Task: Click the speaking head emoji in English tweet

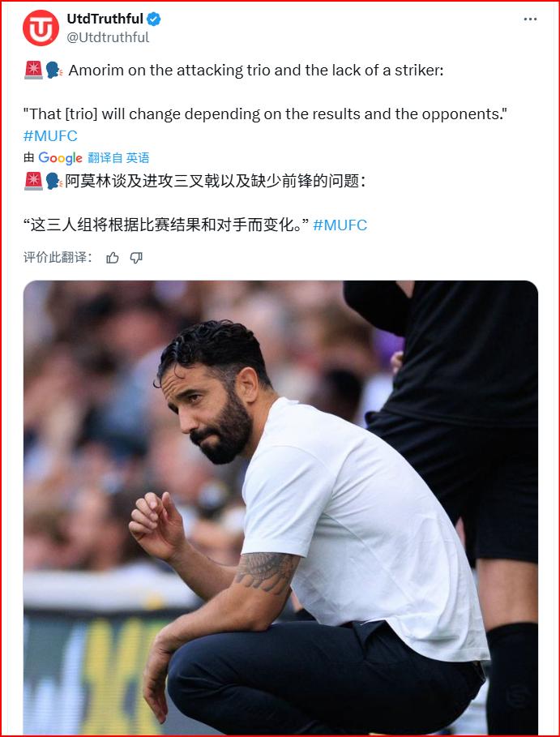Action: [54, 71]
